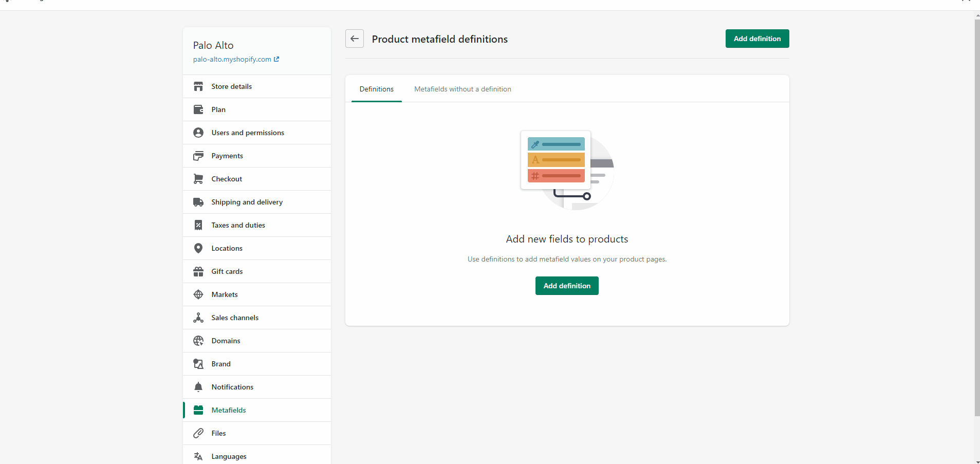Open the Languages settings page
This screenshot has width=980, height=464.
pos(229,456)
